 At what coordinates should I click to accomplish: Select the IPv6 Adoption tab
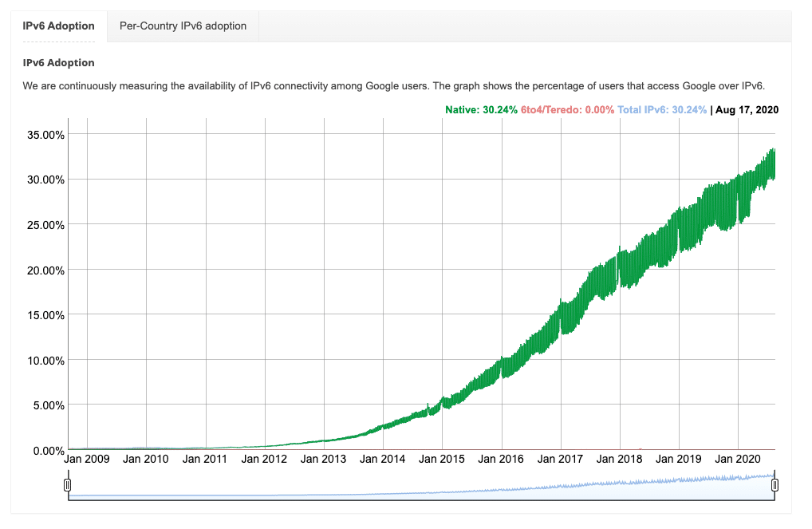59,26
